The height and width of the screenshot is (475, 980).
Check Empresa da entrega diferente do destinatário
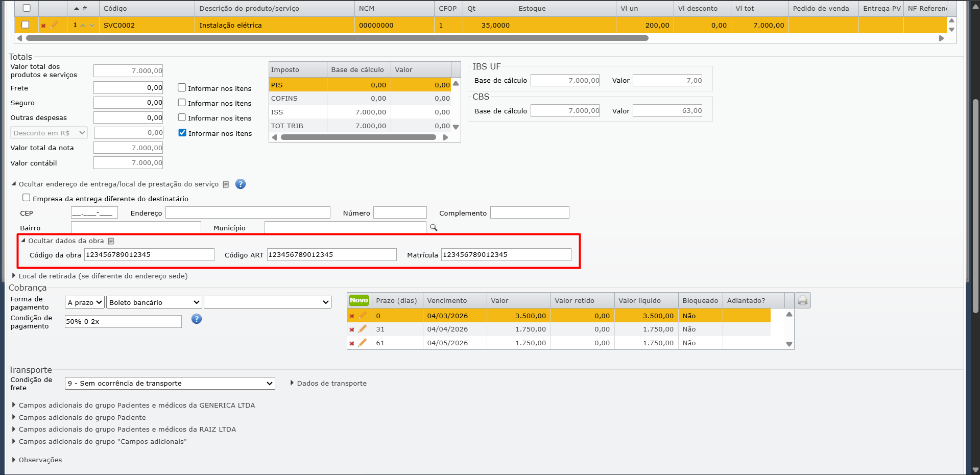point(27,198)
